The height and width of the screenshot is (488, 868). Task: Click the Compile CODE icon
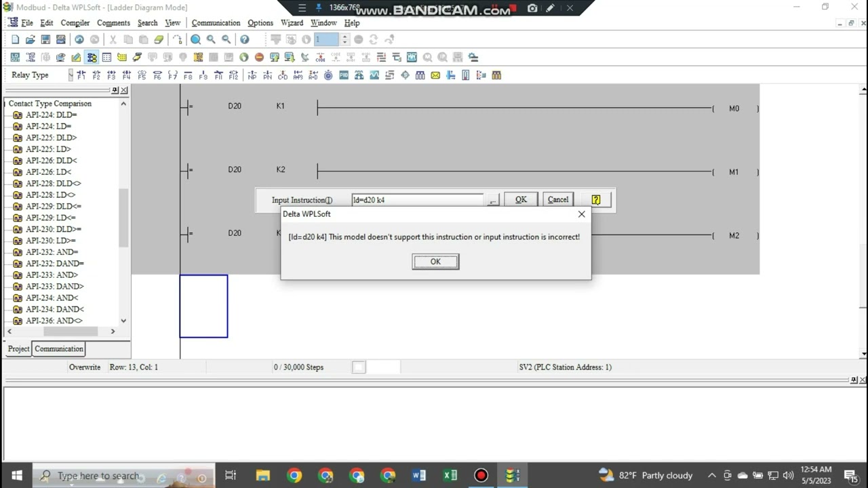(x=320, y=58)
